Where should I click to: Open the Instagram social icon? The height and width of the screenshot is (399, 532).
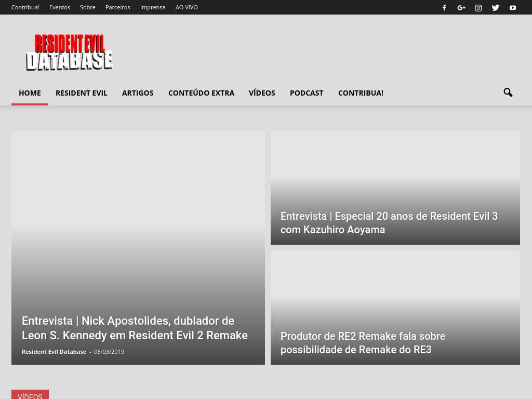(x=478, y=8)
